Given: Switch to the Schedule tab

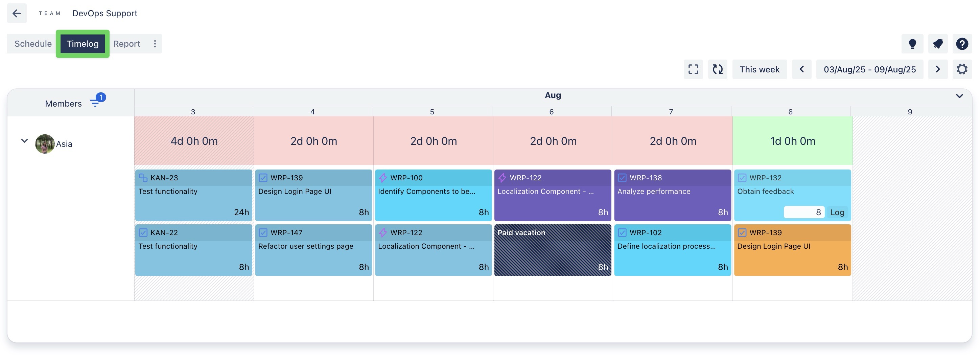Looking at the screenshot, I should point(33,44).
